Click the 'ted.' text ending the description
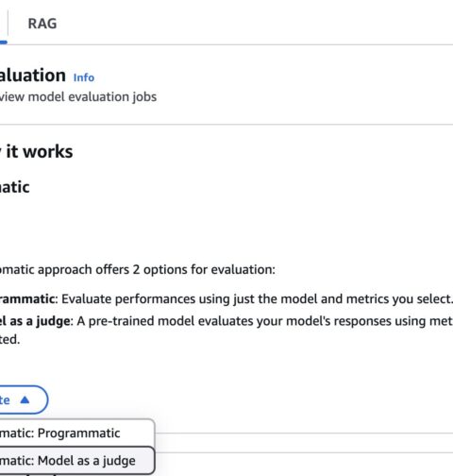The image size is (453, 476). pos(9,339)
